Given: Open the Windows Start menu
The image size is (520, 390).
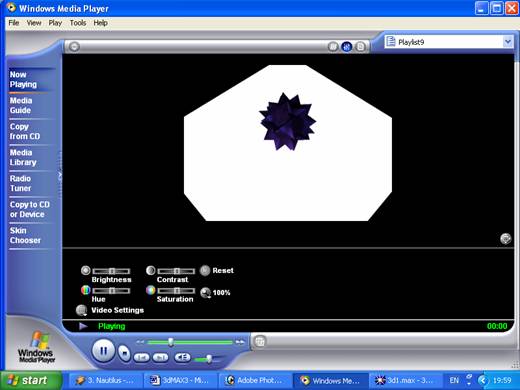Looking at the screenshot, I should (31, 380).
